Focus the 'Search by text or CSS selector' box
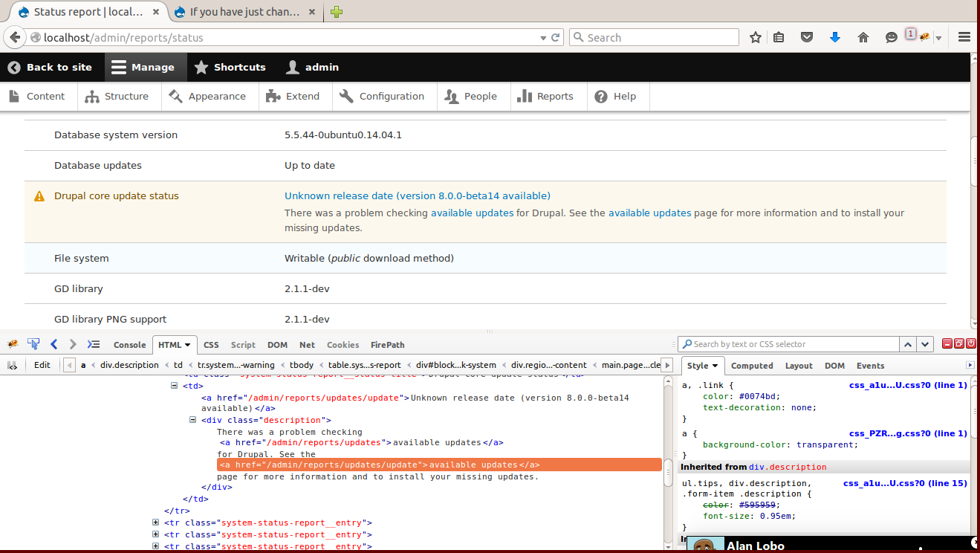Viewport: 980px width, 553px height. [x=788, y=344]
